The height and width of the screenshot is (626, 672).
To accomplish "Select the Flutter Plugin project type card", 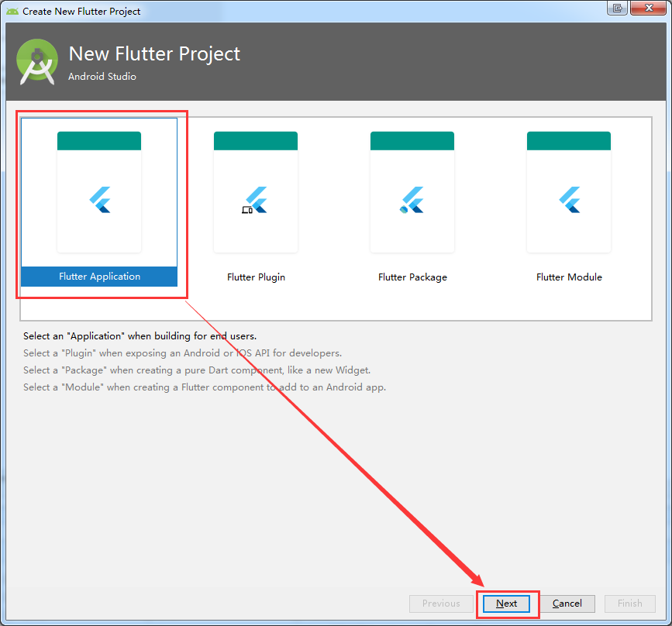I will pos(256,201).
